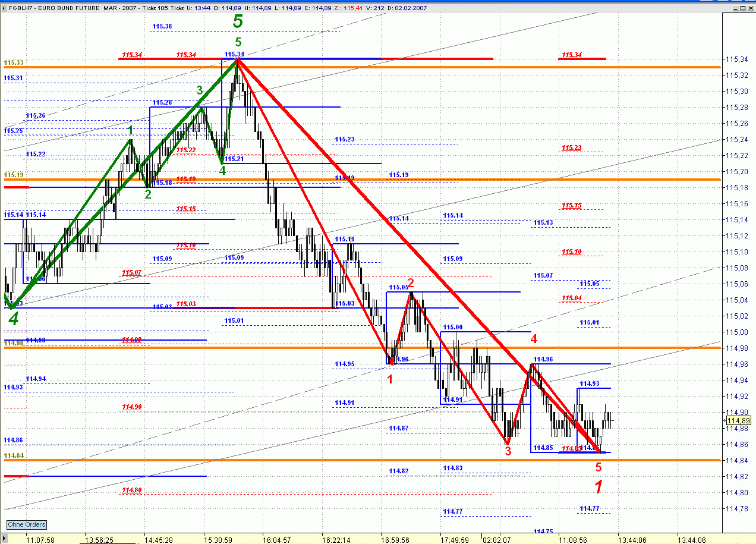
Task: Click the 16:04:57 time axis label
Action: click(x=278, y=540)
